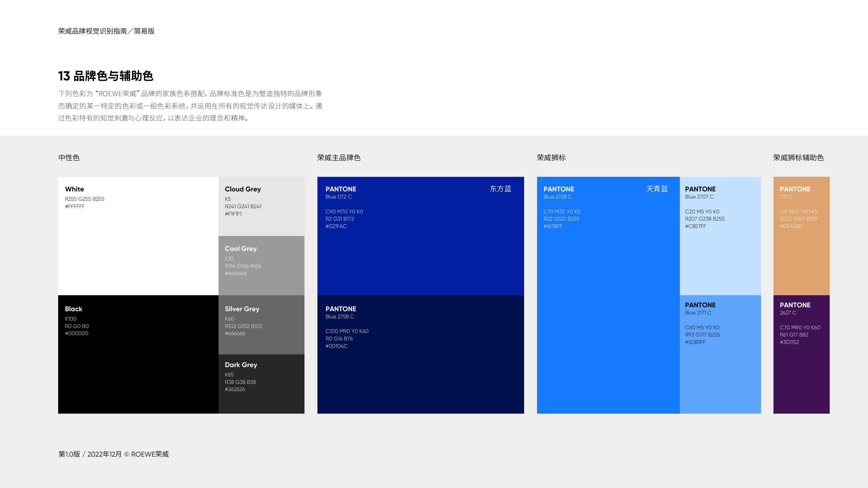Click the heading 13 品牌色与辅助色

(x=106, y=76)
